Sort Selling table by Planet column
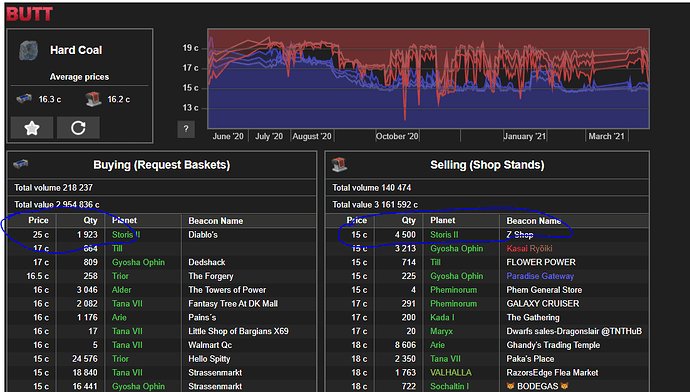This screenshot has width=690, height=392. click(443, 220)
